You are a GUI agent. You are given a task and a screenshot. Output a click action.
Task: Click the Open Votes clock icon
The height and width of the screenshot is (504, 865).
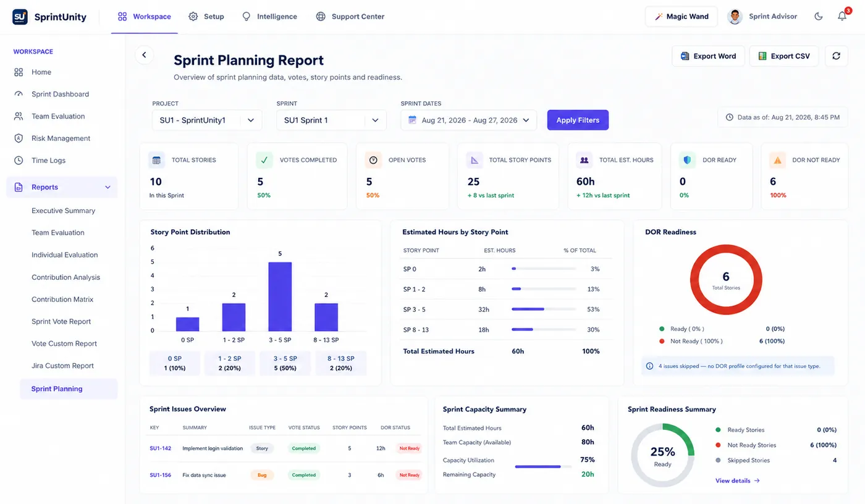(x=373, y=160)
